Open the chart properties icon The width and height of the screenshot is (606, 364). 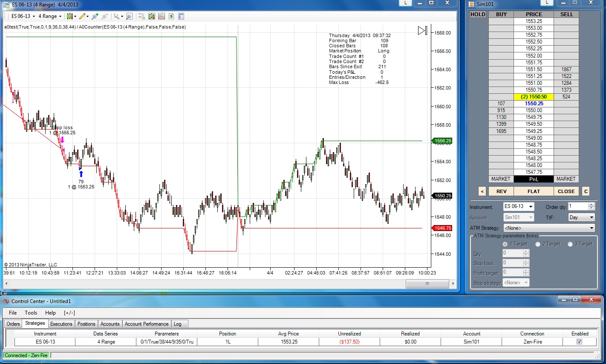click(x=181, y=16)
